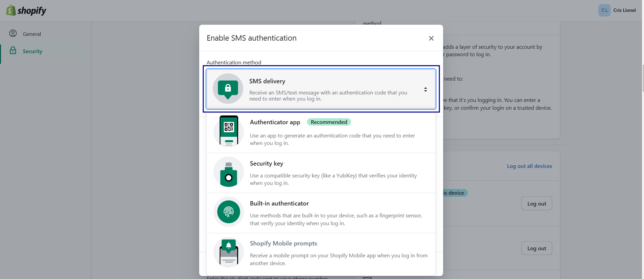The height and width of the screenshot is (279, 644).
Task: Click the General profile icon
Action: pyautogui.click(x=13, y=34)
